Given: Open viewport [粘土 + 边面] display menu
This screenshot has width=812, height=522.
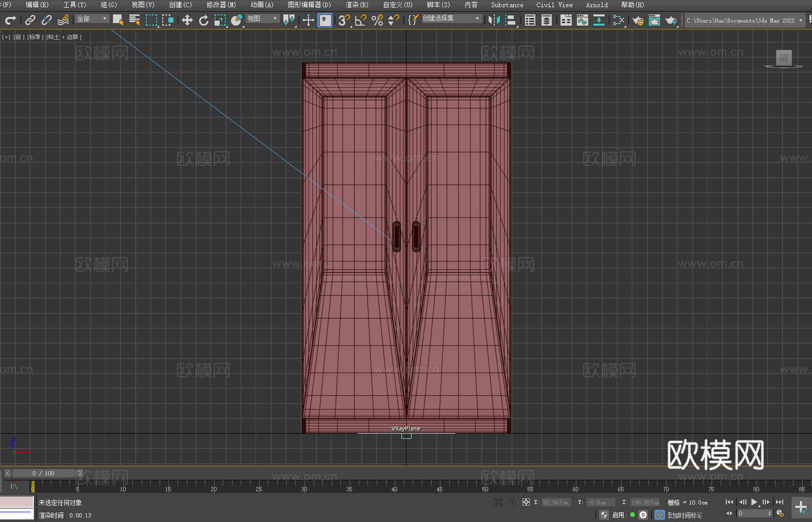Looking at the screenshot, I should 64,37.
